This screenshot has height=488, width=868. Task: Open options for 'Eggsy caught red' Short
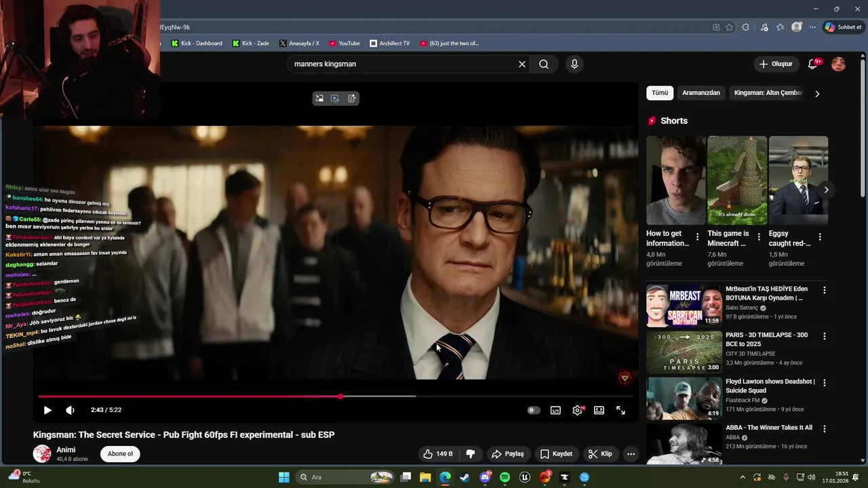[x=820, y=237]
